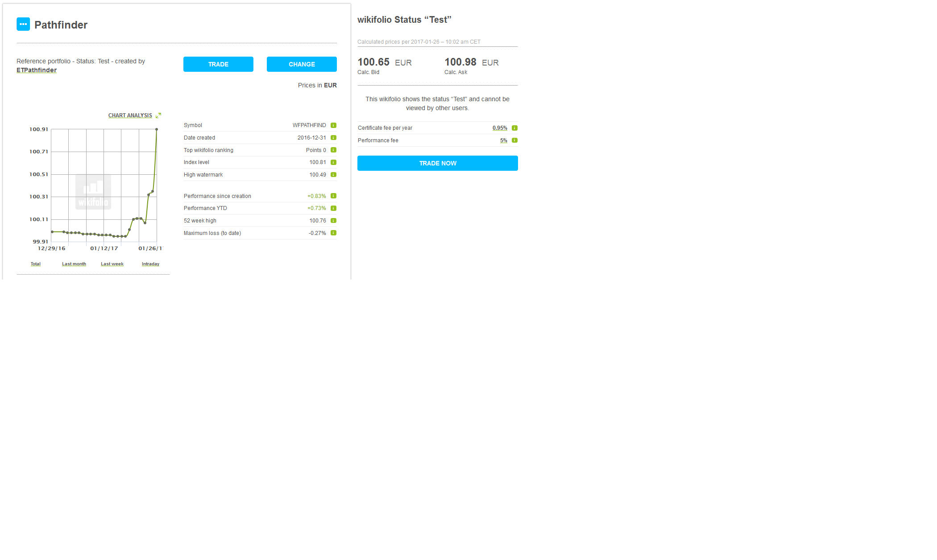Show Last week chart range
This screenshot has height=560, width=937.
coord(112,264)
